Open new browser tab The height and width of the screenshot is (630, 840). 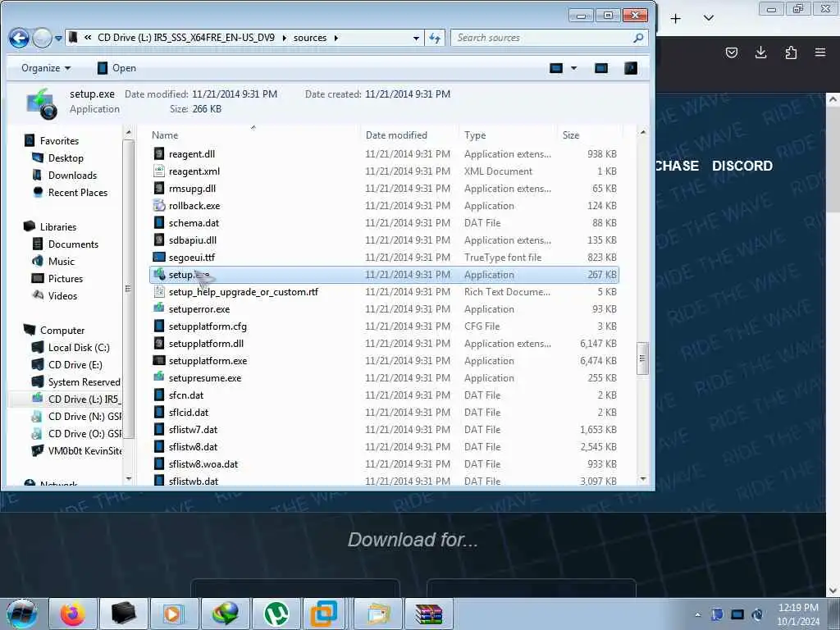click(x=676, y=19)
